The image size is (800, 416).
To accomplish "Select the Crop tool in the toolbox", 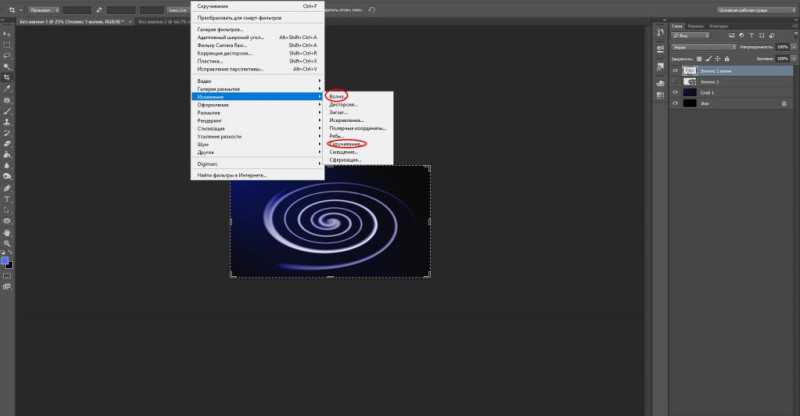I will tap(7, 78).
